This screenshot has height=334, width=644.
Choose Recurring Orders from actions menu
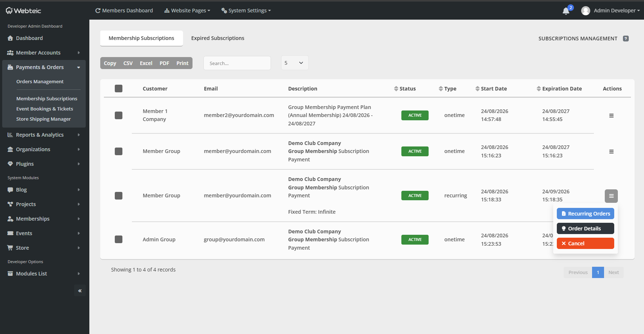pyautogui.click(x=586, y=214)
